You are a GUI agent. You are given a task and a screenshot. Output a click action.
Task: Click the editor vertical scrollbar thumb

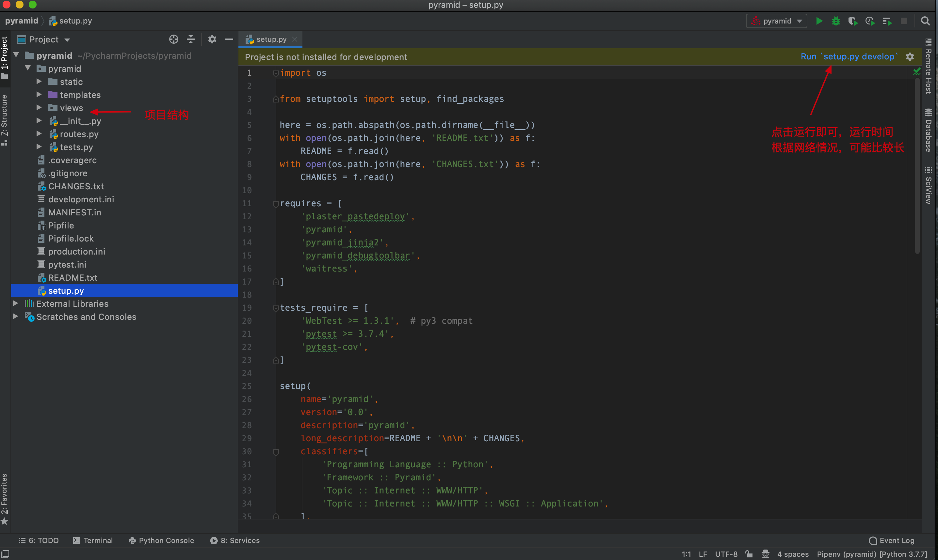[917, 166]
